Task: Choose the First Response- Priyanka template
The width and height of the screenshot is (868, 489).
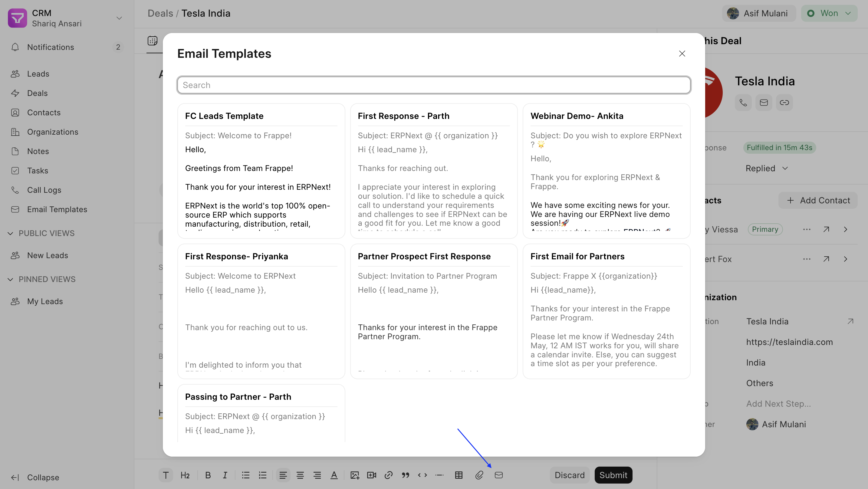Action: coord(261,311)
